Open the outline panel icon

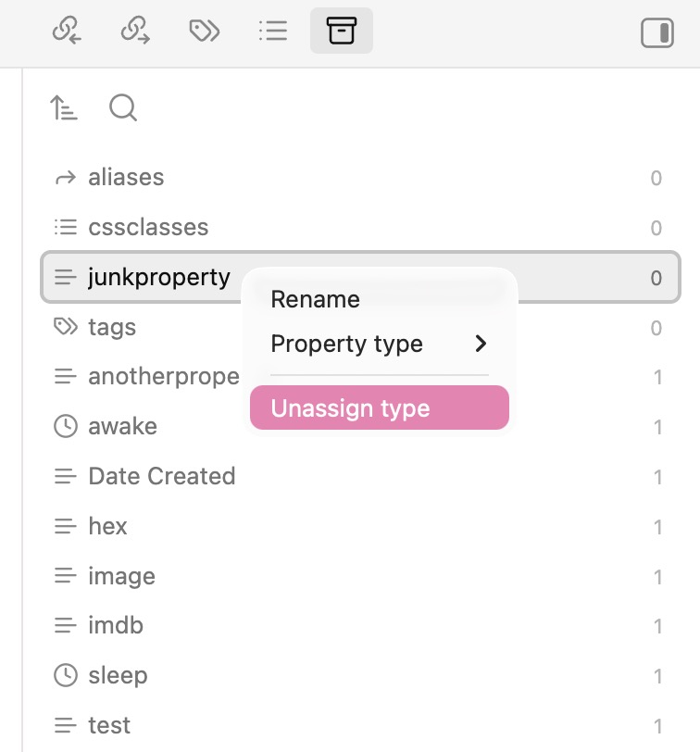click(273, 31)
